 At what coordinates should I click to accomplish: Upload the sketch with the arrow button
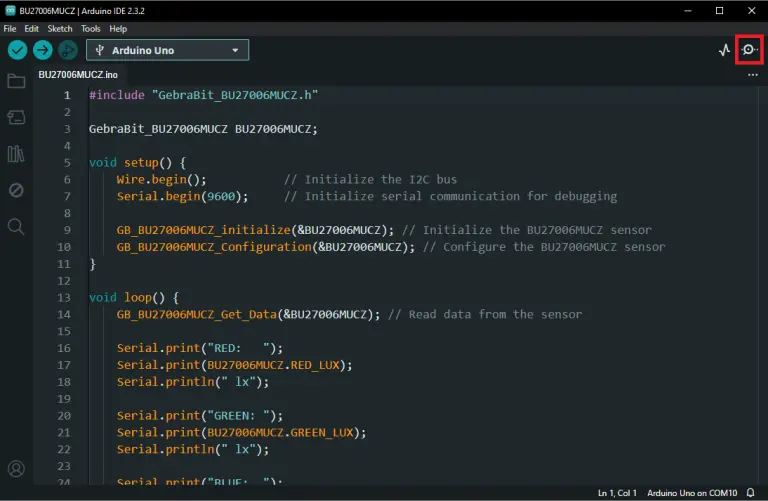pyautogui.click(x=43, y=50)
